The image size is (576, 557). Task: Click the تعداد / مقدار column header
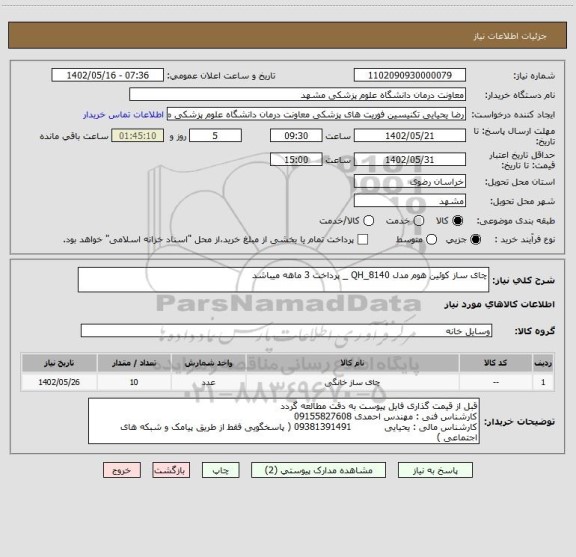pyautogui.click(x=134, y=363)
